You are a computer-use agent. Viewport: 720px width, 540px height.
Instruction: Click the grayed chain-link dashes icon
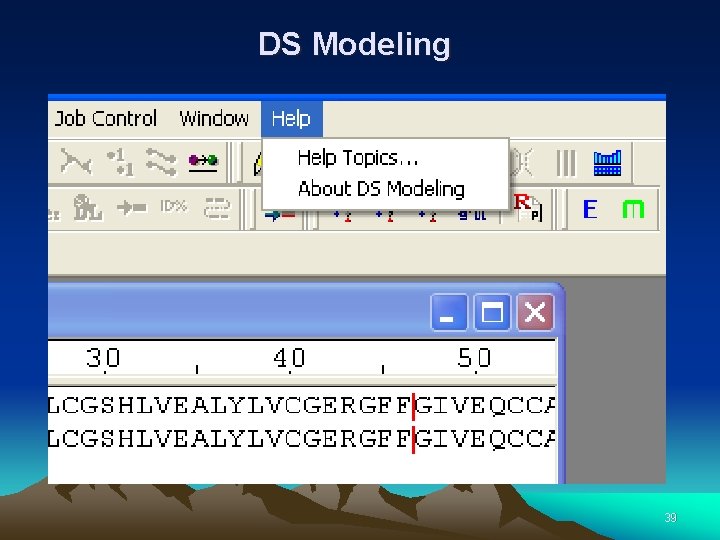tap(217, 208)
